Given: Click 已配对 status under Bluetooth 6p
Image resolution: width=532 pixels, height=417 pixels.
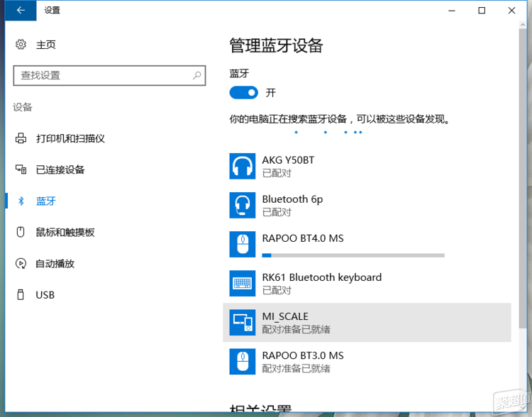Looking at the screenshot, I should click(277, 213).
